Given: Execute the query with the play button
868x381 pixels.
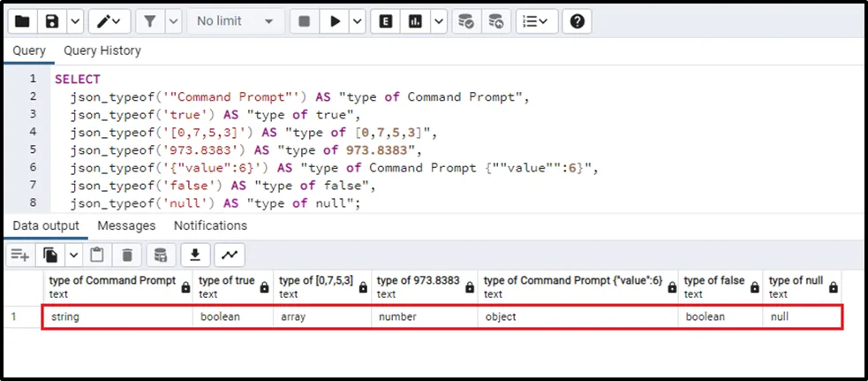Looking at the screenshot, I should [335, 21].
